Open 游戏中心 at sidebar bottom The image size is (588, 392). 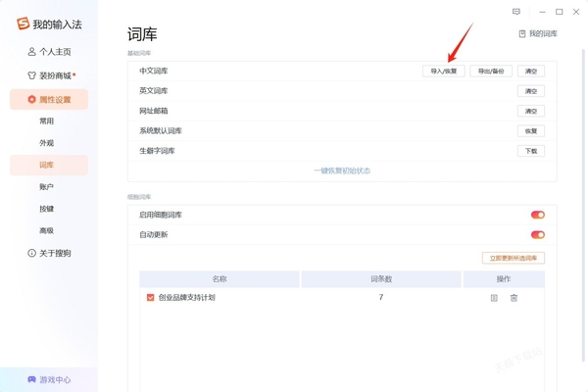(49, 379)
